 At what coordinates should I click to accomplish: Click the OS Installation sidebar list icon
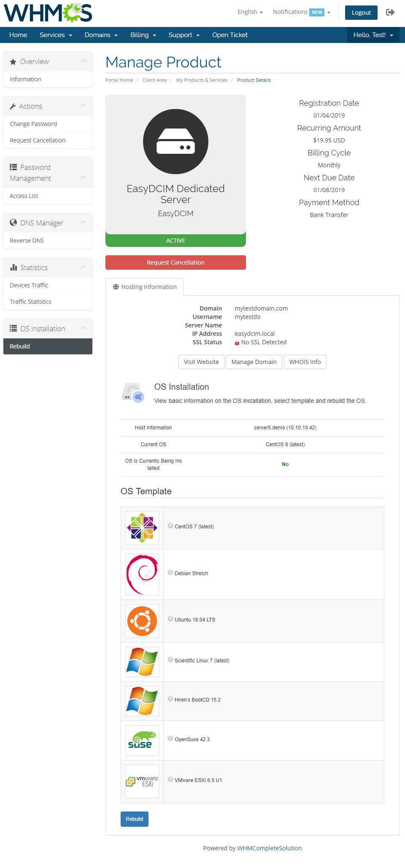(13, 329)
